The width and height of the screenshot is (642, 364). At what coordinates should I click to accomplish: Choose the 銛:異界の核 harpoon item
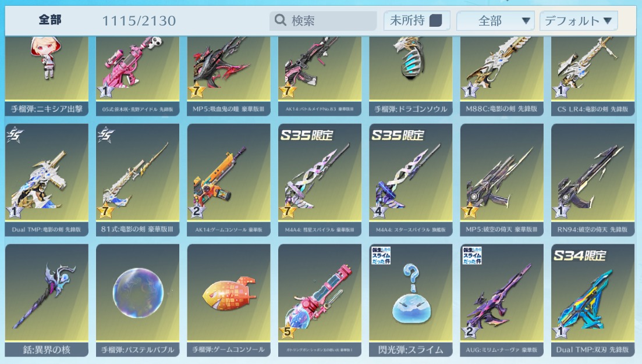[47, 301]
